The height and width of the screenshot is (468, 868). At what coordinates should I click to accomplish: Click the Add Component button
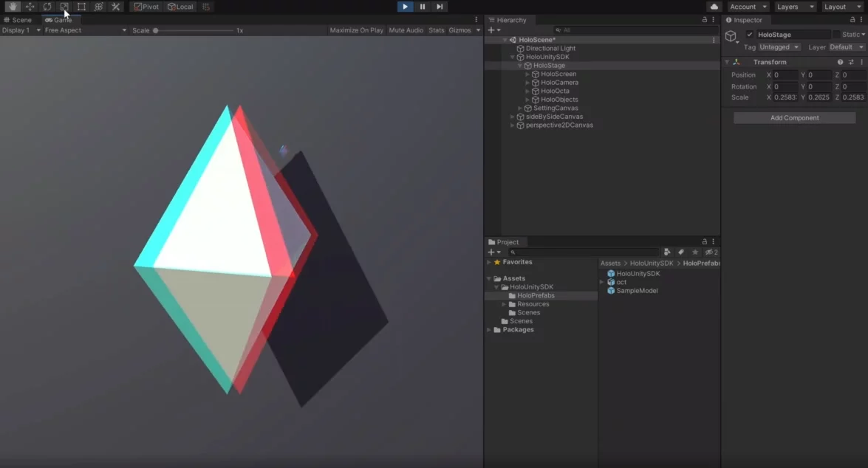(x=794, y=118)
